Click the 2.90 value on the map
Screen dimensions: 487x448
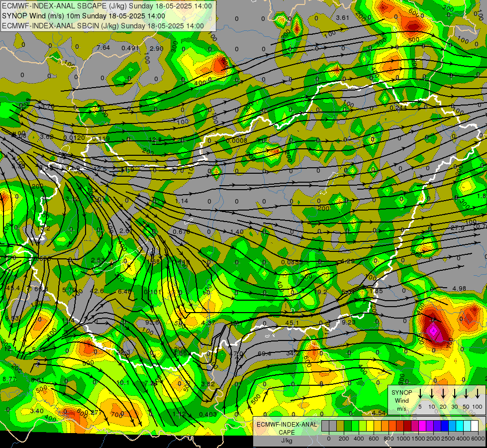157,48
